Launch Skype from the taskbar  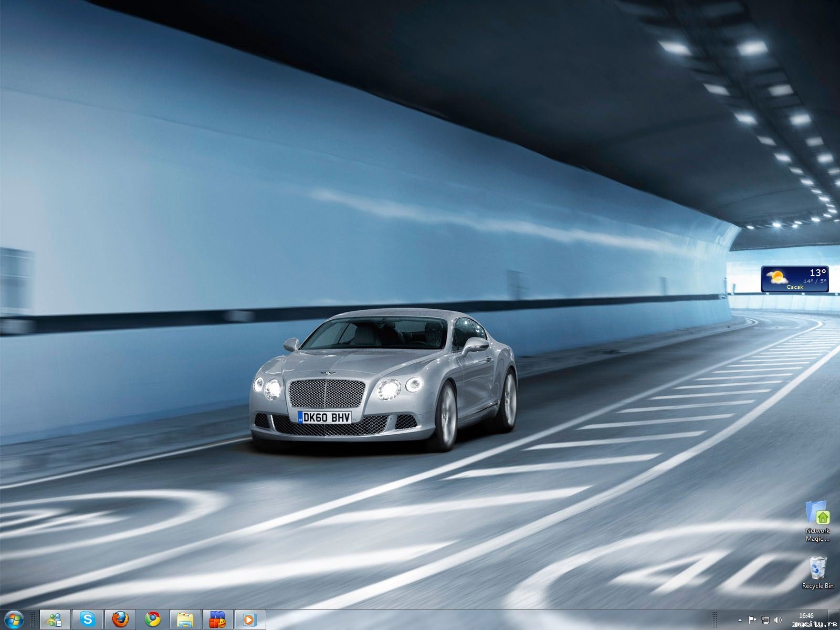pos(87,619)
